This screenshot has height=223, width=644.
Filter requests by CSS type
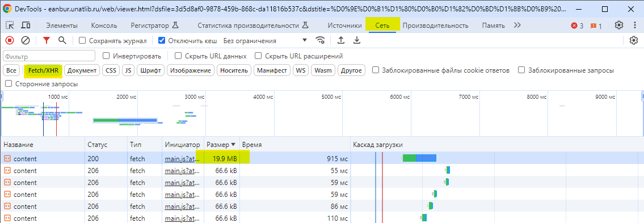coord(111,70)
